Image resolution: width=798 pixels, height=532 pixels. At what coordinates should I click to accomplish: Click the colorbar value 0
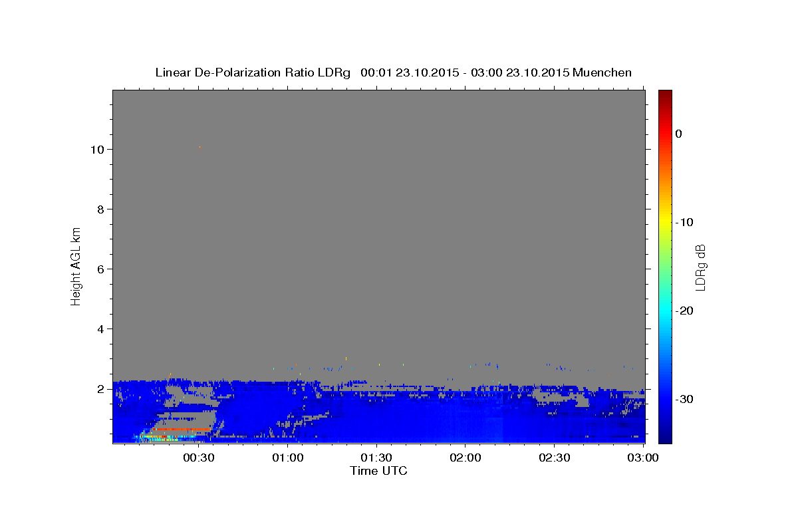pos(679,134)
